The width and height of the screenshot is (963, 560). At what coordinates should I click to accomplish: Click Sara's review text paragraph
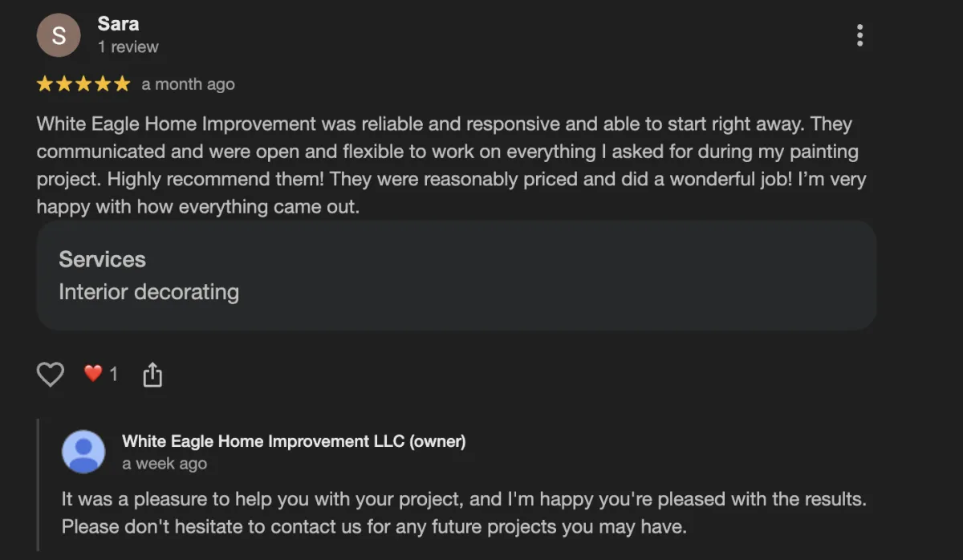pos(449,165)
